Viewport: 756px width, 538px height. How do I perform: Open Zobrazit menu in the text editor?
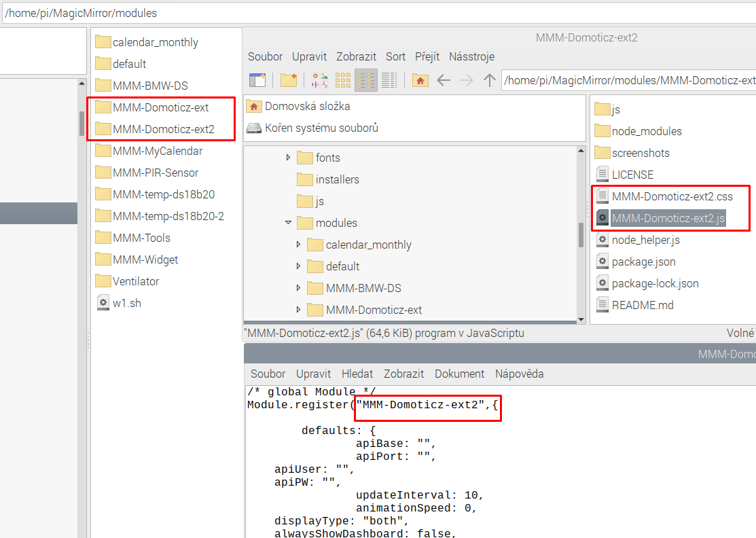pyautogui.click(x=403, y=374)
